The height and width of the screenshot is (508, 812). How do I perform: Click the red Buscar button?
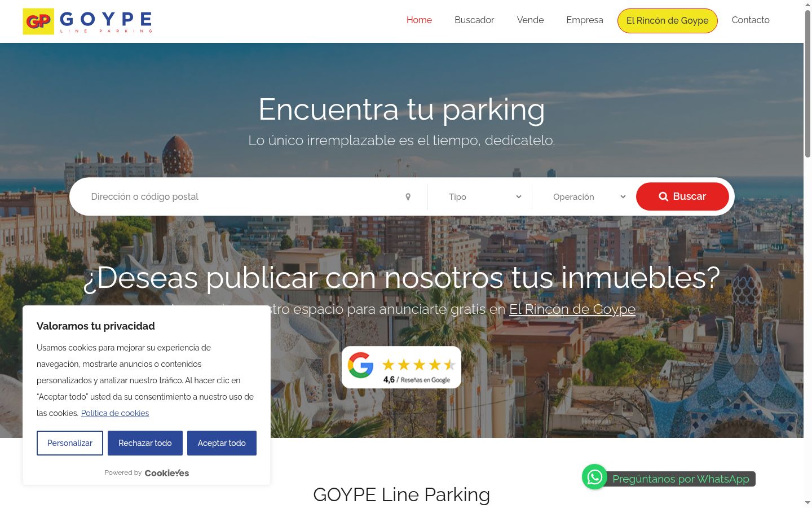pos(682,196)
